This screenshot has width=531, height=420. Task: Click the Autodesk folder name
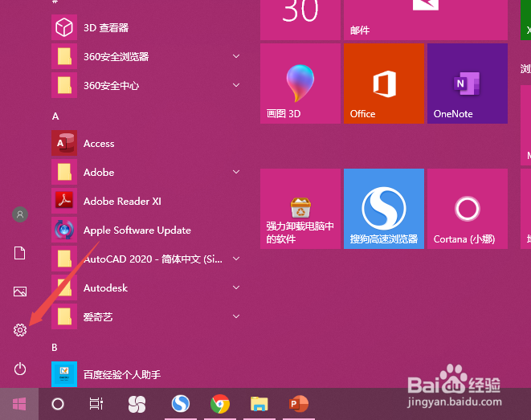tap(106, 288)
